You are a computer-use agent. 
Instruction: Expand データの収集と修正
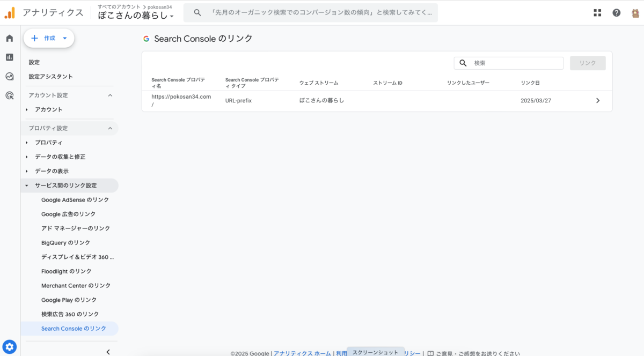pyautogui.click(x=27, y=157)
